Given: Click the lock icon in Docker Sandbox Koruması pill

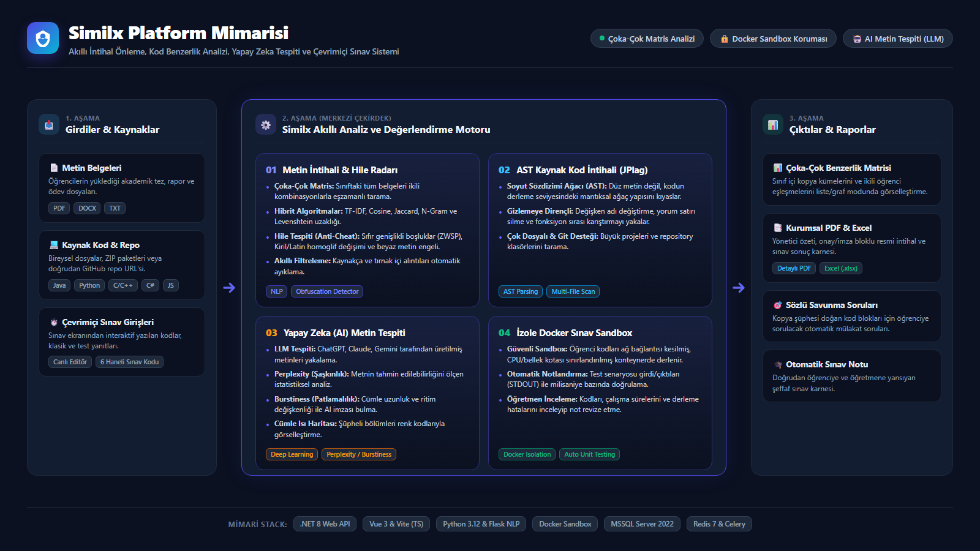Looking at the screenshot, I should coord(725,39).
